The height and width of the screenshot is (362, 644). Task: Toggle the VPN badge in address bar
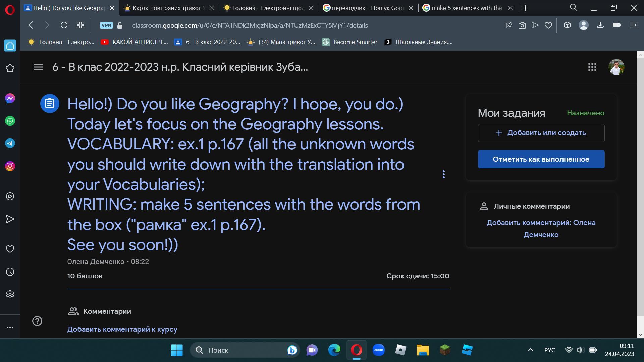point(106,25)
